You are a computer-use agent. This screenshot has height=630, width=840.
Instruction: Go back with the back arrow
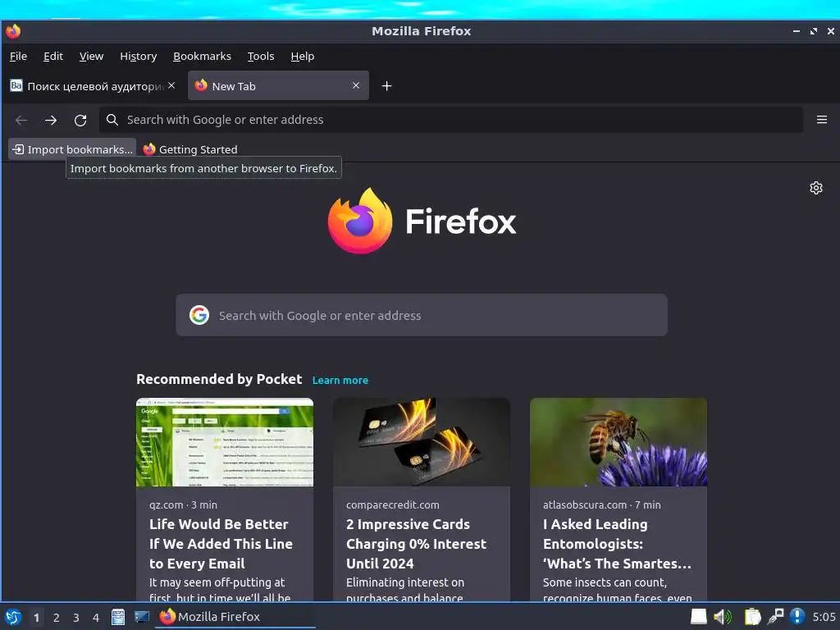coord(21,120)
